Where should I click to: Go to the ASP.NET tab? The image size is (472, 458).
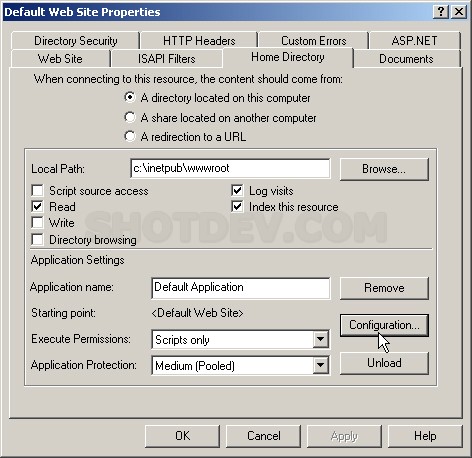[414, 41]
